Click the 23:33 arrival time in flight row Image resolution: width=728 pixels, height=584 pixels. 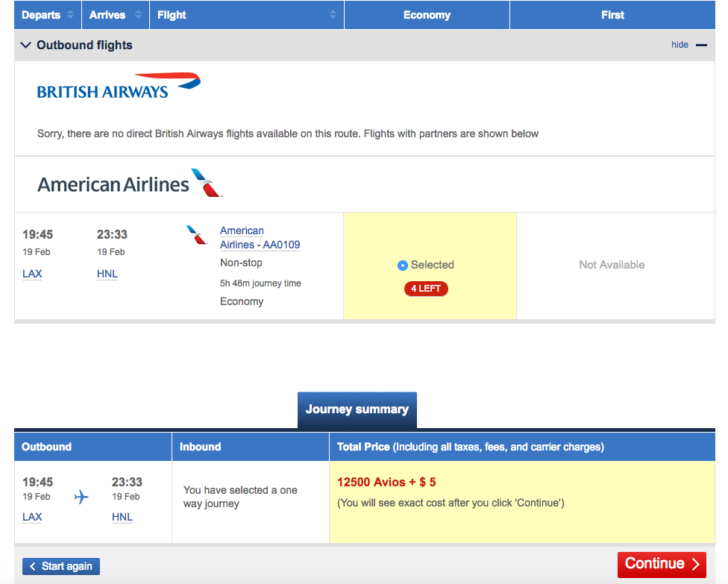point(112,234)
